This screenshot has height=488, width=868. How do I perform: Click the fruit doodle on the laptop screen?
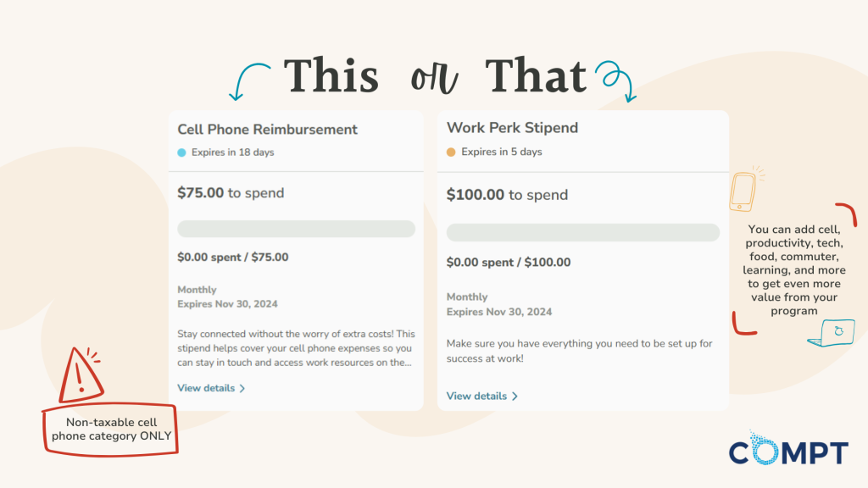click(837, 330)
